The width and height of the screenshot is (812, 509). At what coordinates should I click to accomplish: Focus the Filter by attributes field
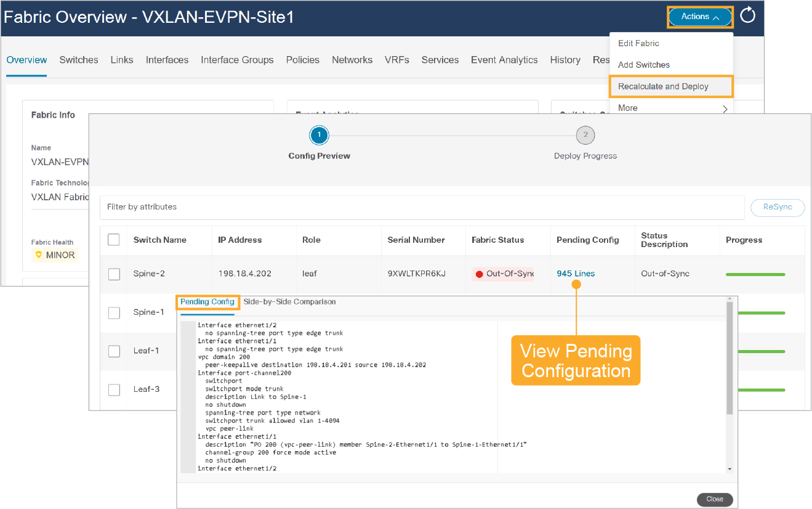click(422, 207)
